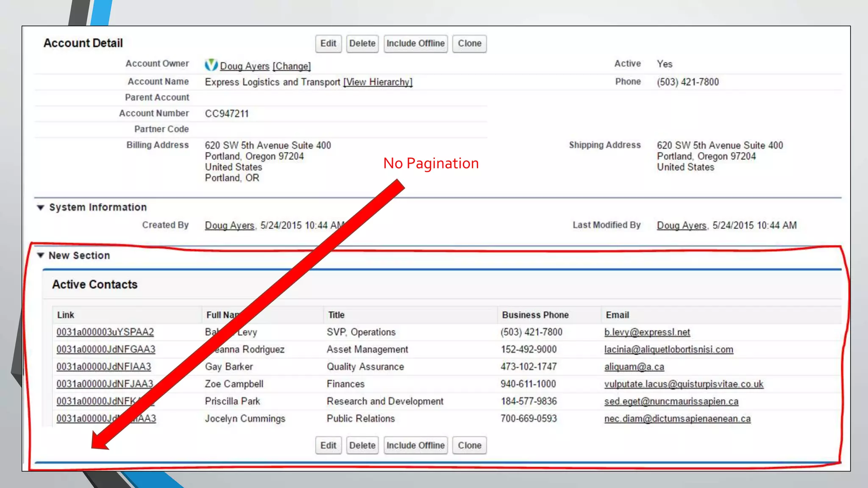The image size is (868, 488).
Task: Click the phone number 152-492-9000
Action: (x=529, y=349)
